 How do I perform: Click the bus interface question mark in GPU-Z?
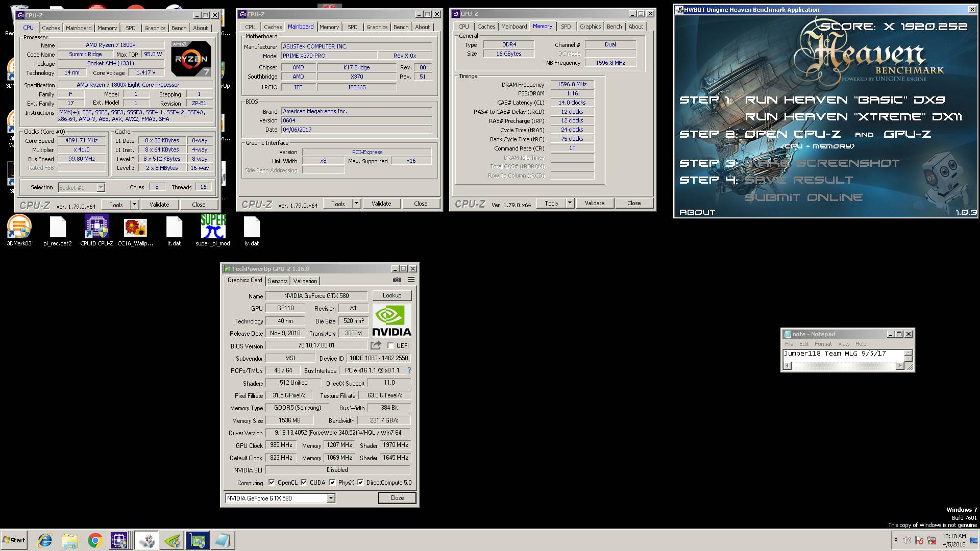(409, 370)
